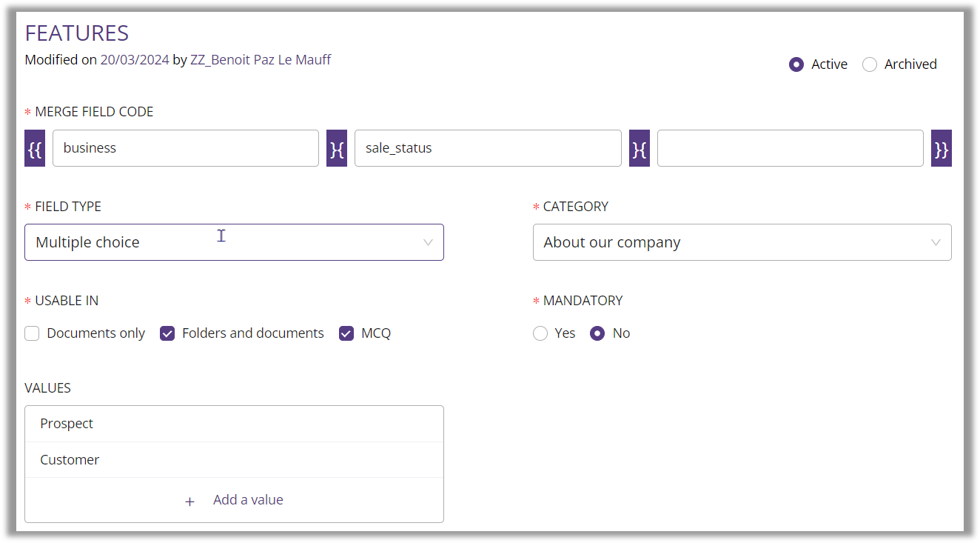Image resolution: width=980 pixels, height=543 pixels.
Task: Click the plus icon beside Add a value
Action: (189, 502)
